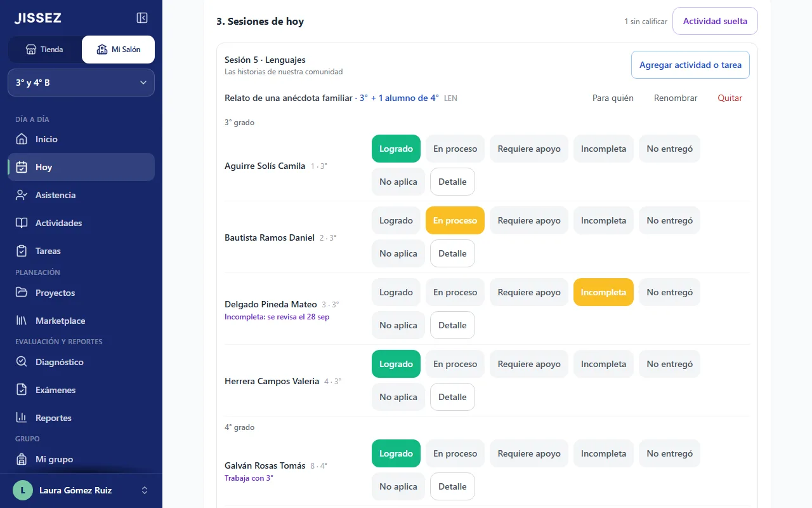812x508 pixels.
Task: Click the Mi Salón school icon
Action: 102,50
